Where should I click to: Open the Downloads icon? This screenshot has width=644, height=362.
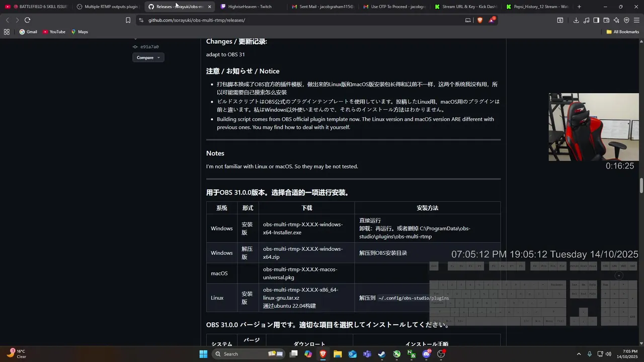(576, 20)
